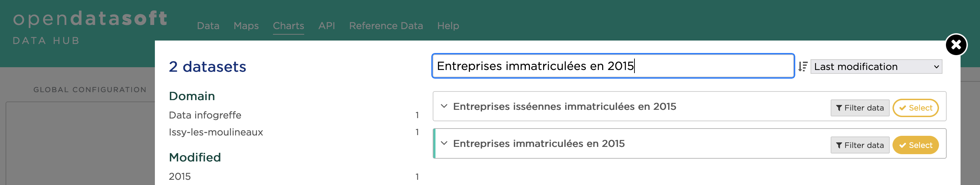Open the Data menu
The width and height of the screenshot is (980, 185).
[x=208, y=26]
